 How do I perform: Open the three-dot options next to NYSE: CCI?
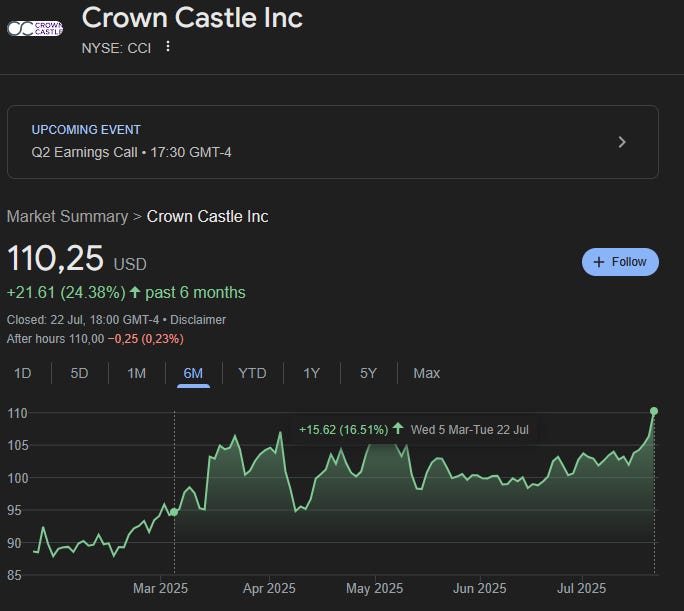(x=168, y=47)
